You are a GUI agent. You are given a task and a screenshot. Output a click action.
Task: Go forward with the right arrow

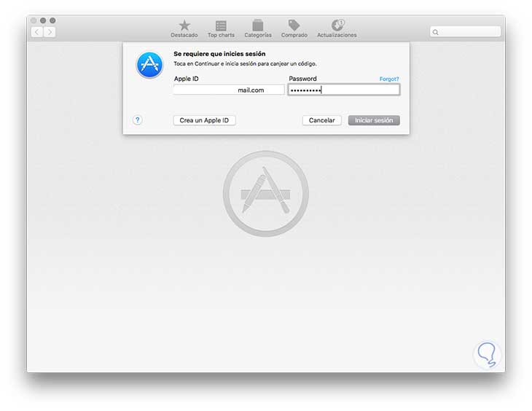click(x=50, y=32)
